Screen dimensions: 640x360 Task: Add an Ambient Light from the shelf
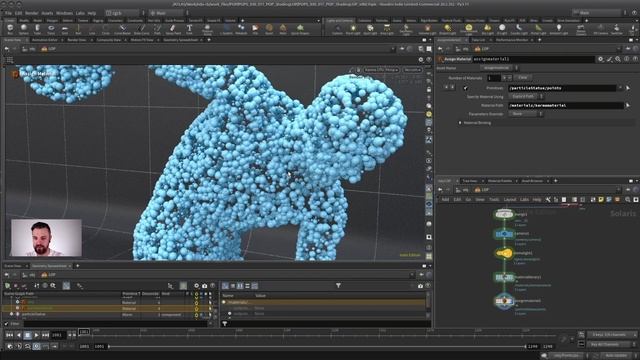[x=559, y=29]
